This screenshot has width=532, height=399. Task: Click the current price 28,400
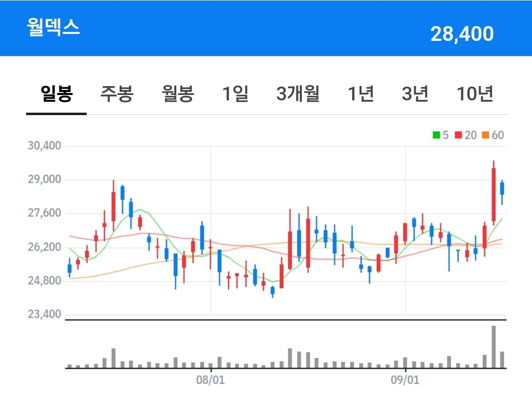[462, 33]
